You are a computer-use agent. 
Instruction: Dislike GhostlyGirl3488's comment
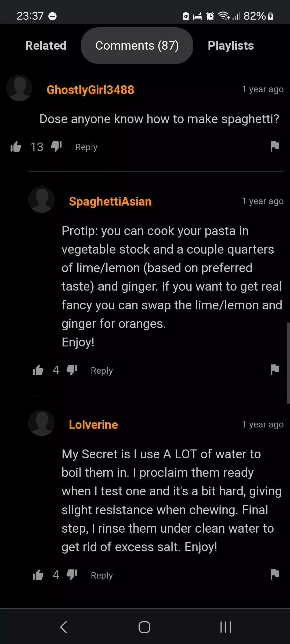[56, 147]
